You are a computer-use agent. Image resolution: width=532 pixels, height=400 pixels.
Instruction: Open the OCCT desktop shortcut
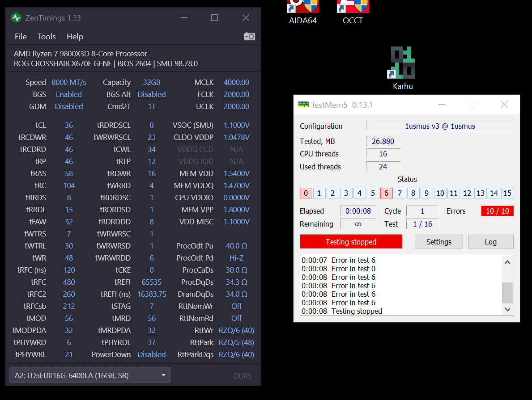[x=353, y=12]
